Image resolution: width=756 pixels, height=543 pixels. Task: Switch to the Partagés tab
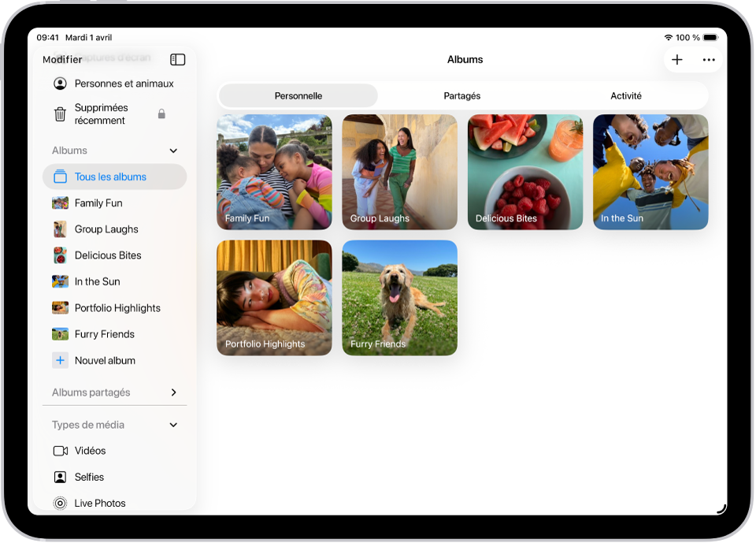click(461, 95)
